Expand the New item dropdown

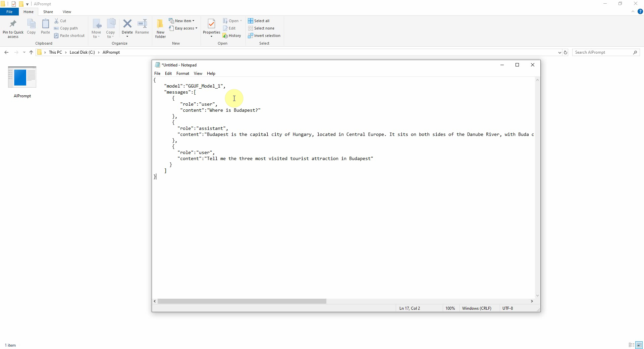pos(193,21)
